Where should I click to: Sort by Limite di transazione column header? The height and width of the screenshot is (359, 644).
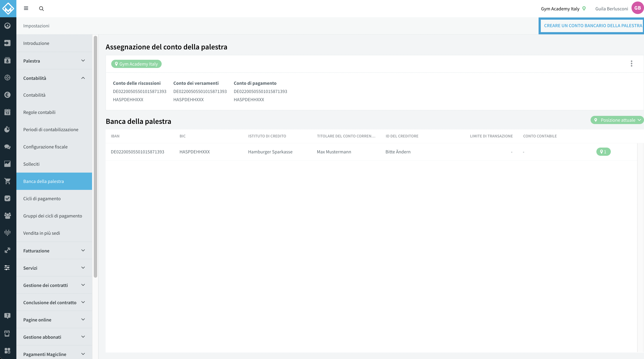point(491,136)
